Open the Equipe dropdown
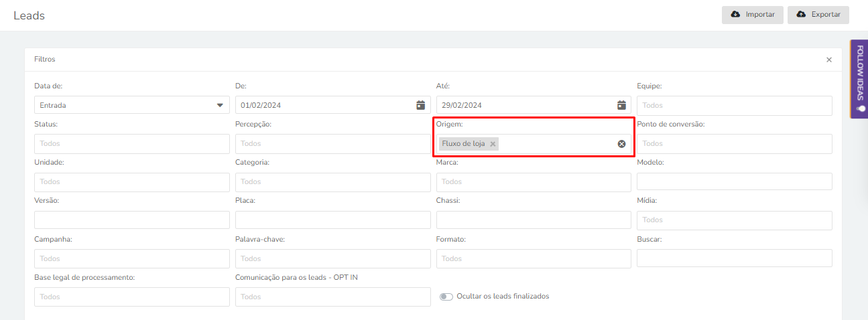This screenshot has height=320, width=868. coord(735,106)
